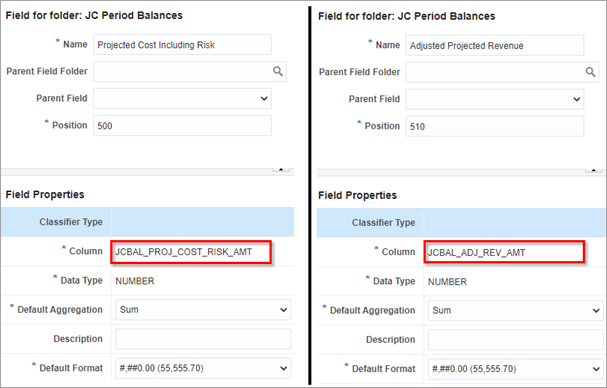Click left Parent Field Folder text box

coord(183,71)
